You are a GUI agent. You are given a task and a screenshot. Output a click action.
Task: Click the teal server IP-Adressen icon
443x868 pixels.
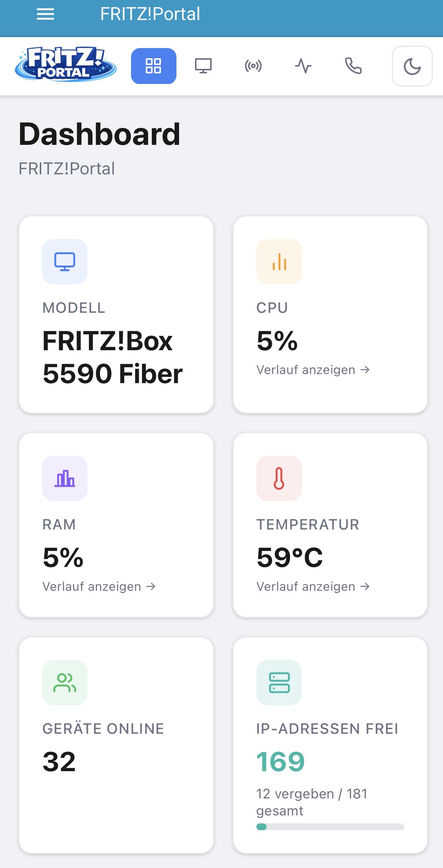tap(279, 683)
